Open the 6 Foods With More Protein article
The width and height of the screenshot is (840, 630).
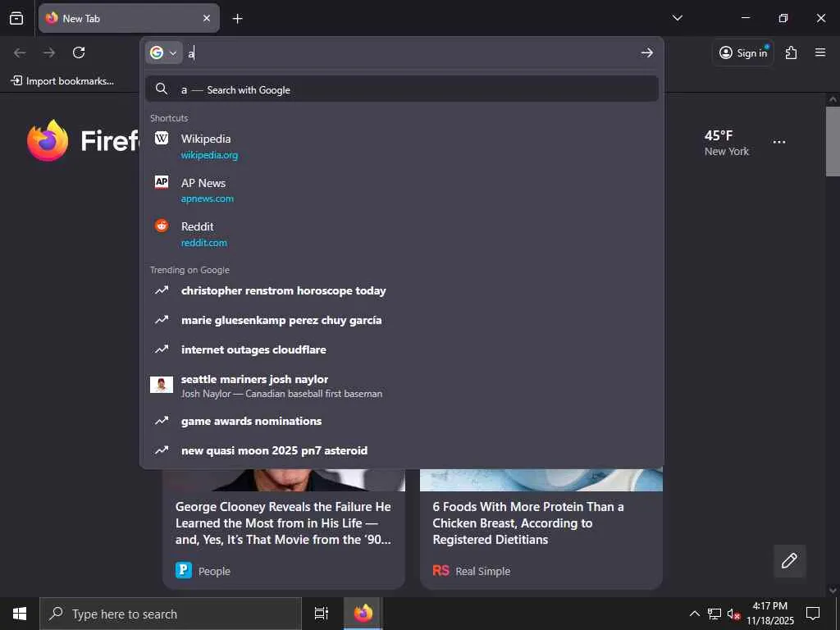tap(528, 523)
